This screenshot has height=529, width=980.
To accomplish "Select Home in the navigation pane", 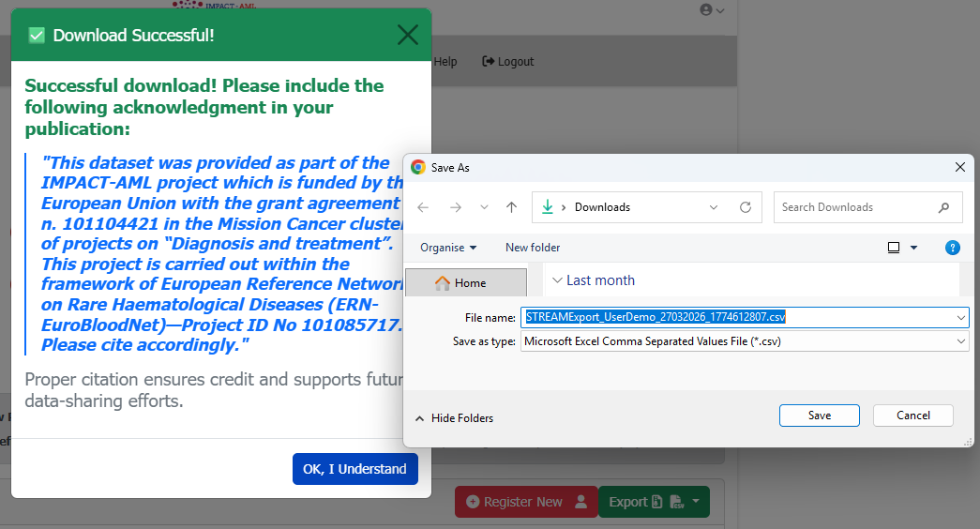I will click(466, 282).
